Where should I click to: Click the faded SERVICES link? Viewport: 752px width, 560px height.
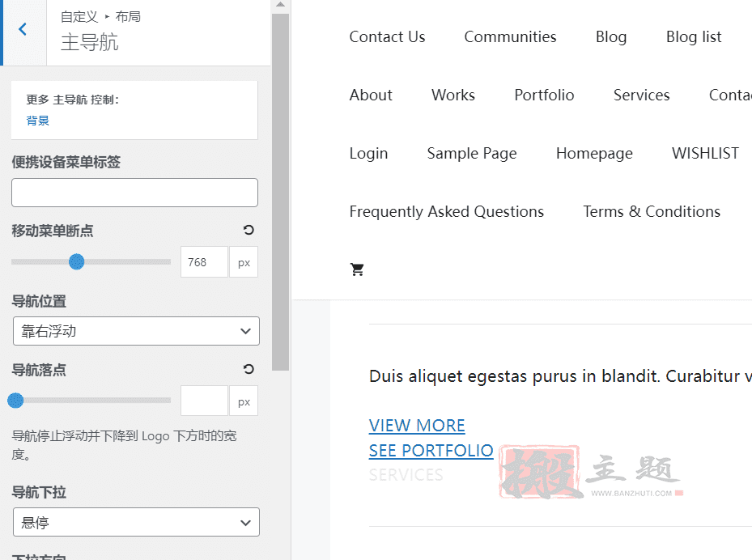coord(406,475)
